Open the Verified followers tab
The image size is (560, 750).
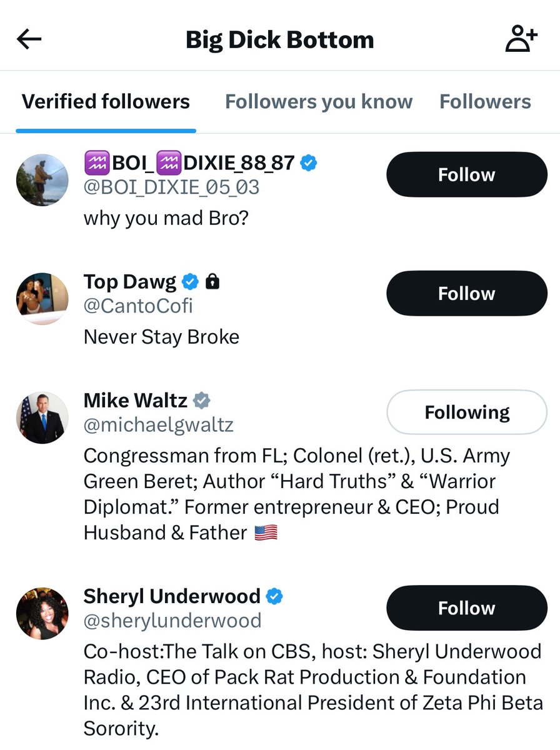point(106,102)
